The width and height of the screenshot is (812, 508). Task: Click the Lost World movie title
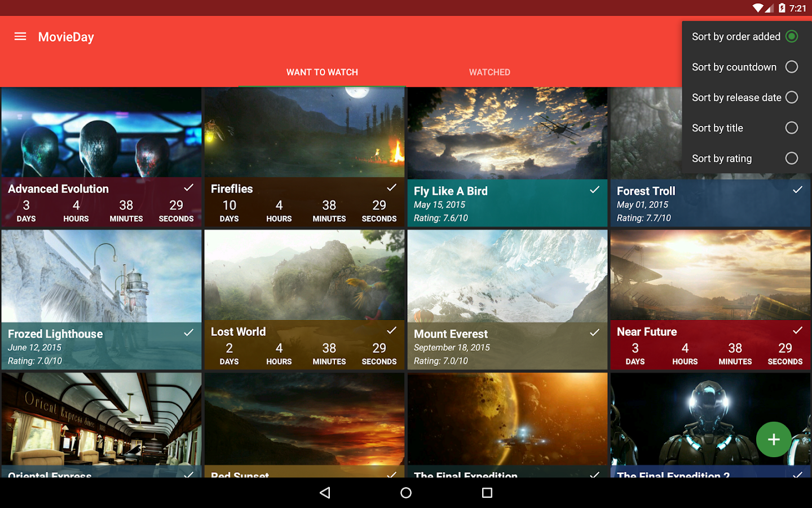(x=238, y=331)
